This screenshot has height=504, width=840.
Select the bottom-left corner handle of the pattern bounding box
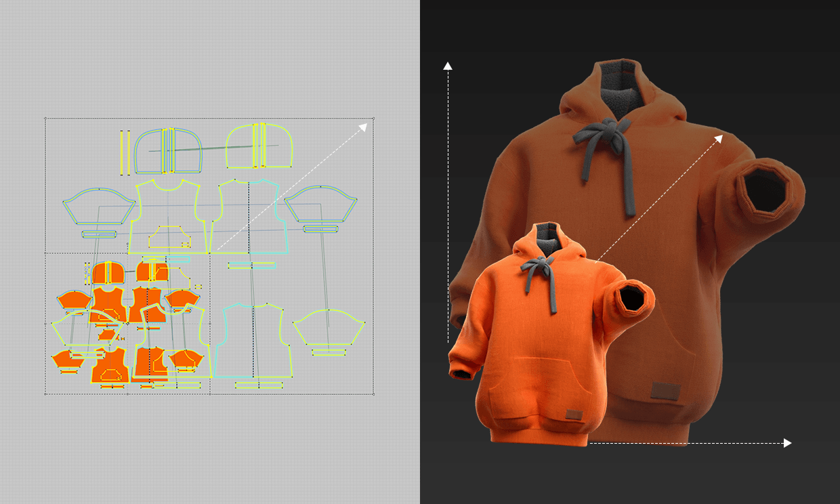[45, 394]
